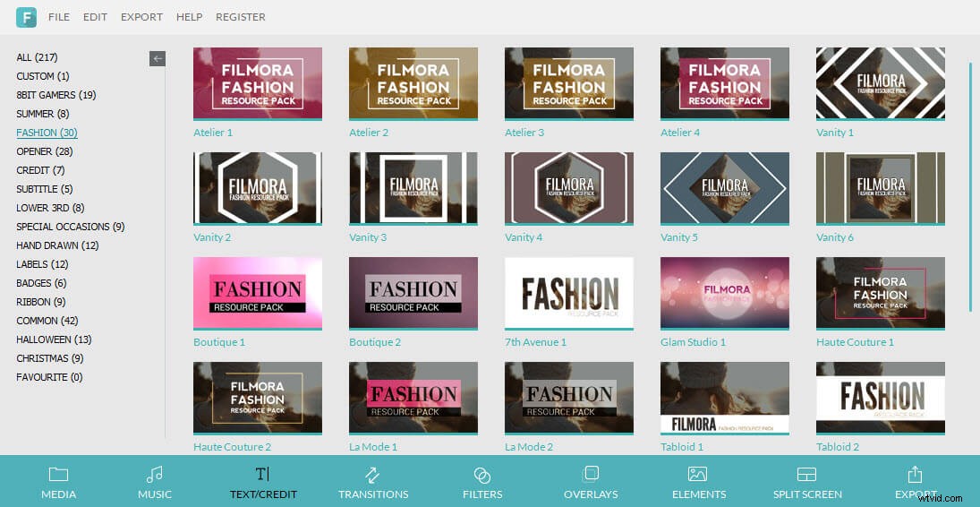Viewport: 980px width, 507px height.
Task: Choose the Vanity 2 hexagon thumbnail
Action: 258,188
